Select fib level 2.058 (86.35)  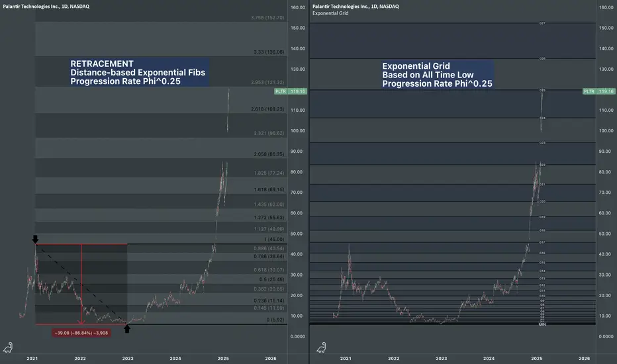click(269, 154)
